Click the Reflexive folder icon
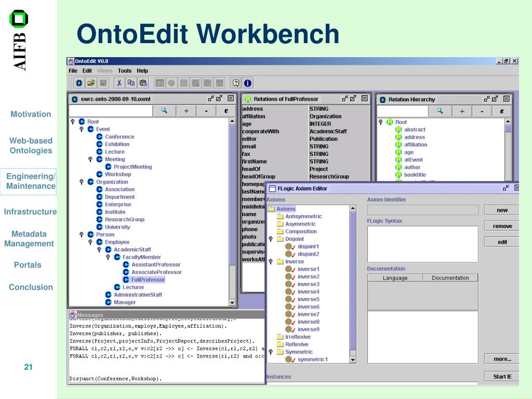 (x=280, y=344)
